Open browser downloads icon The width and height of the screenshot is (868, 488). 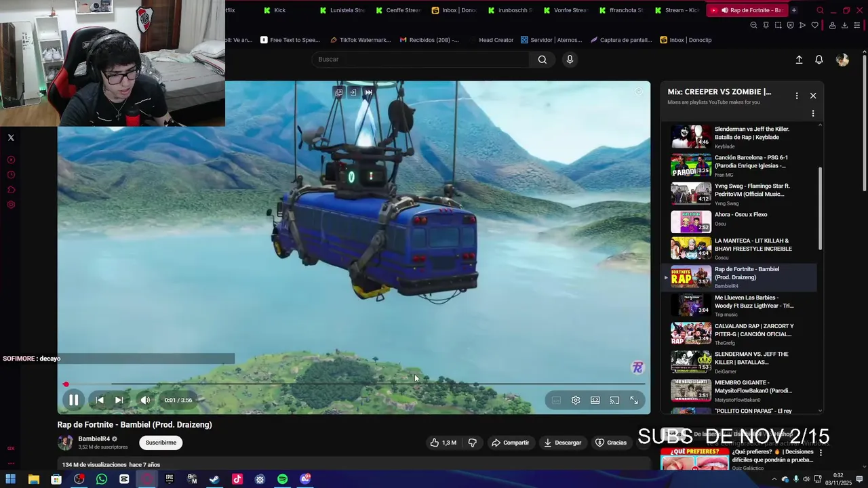click(844, 25)
